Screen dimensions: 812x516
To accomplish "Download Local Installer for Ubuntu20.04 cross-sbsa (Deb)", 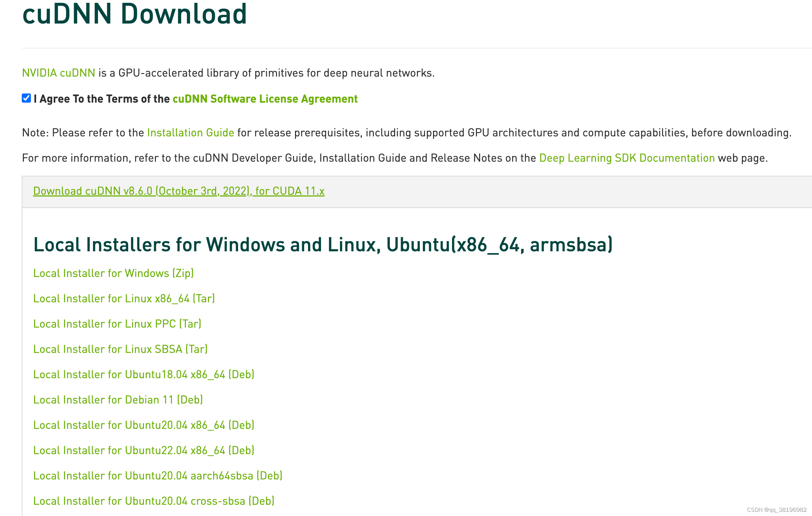I will click(154, 501).
